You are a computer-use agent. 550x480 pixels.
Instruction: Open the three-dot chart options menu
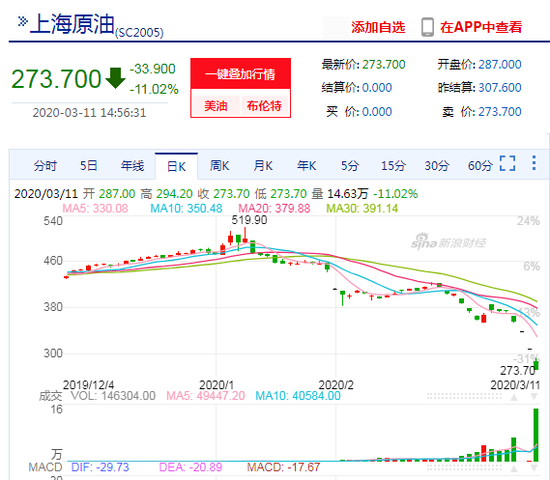(x=534, y=163)
